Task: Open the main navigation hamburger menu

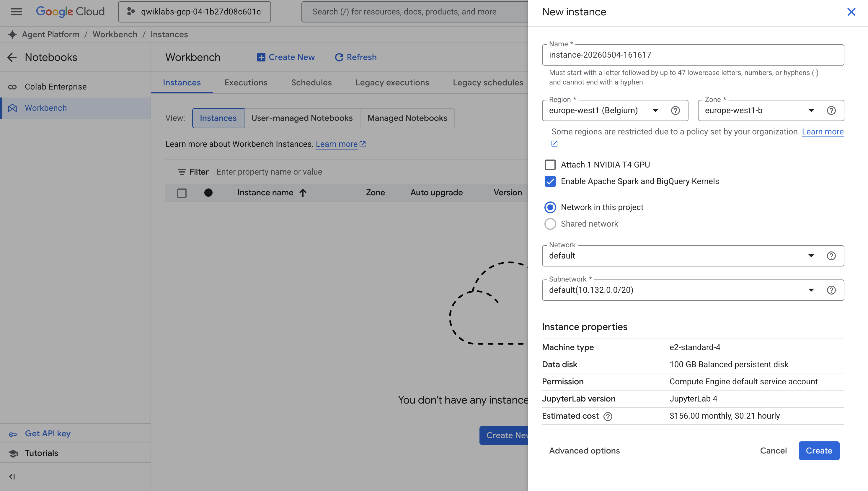Action: (16, 12)
